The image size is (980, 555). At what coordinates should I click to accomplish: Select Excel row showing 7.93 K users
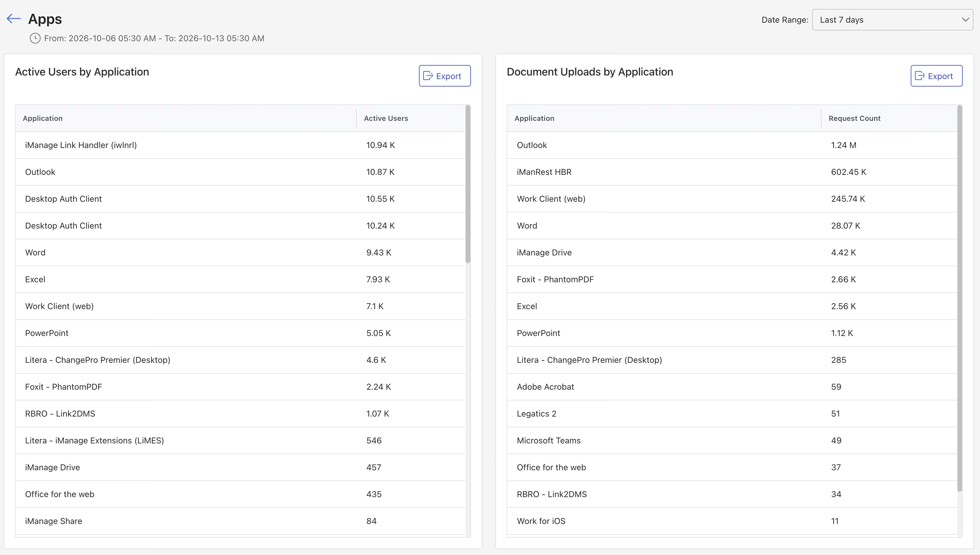click(x=240, y=279)
